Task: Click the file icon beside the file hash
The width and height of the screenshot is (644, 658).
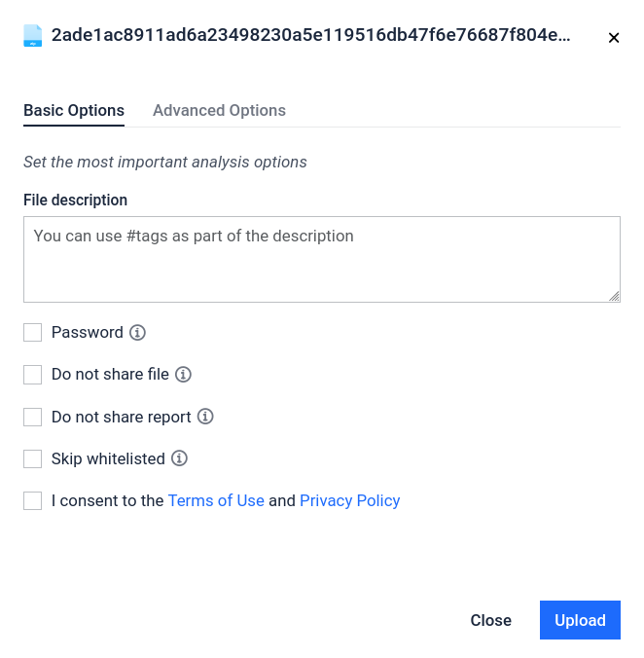Action: 33,36
